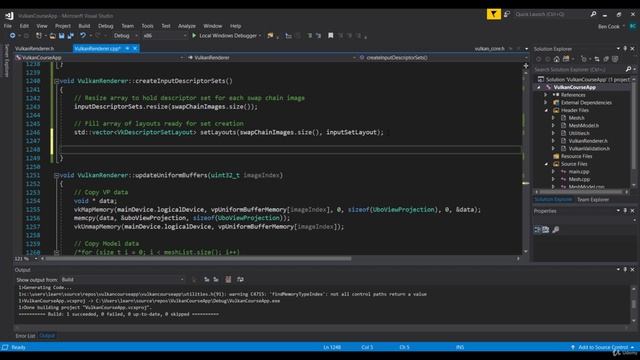Open the Tools menu
The width and height of the screenshot is (640, 360).
tap(147, 26)
